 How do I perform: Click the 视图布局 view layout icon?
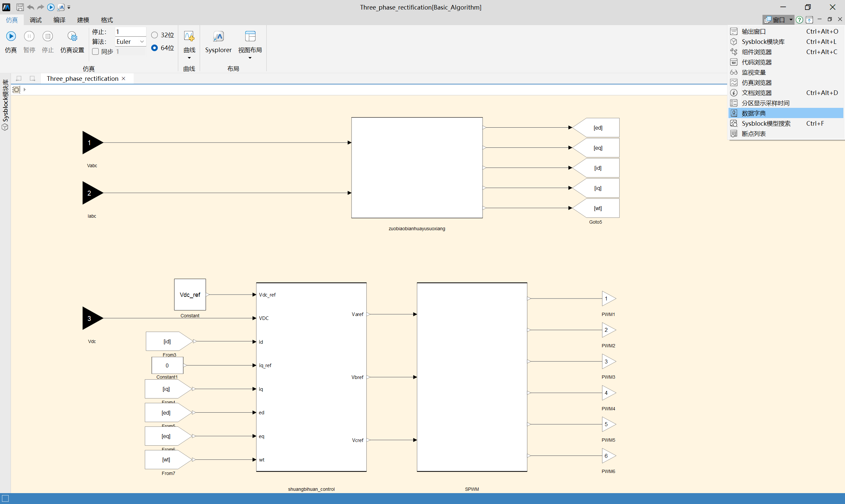click(x=250, y=36)
